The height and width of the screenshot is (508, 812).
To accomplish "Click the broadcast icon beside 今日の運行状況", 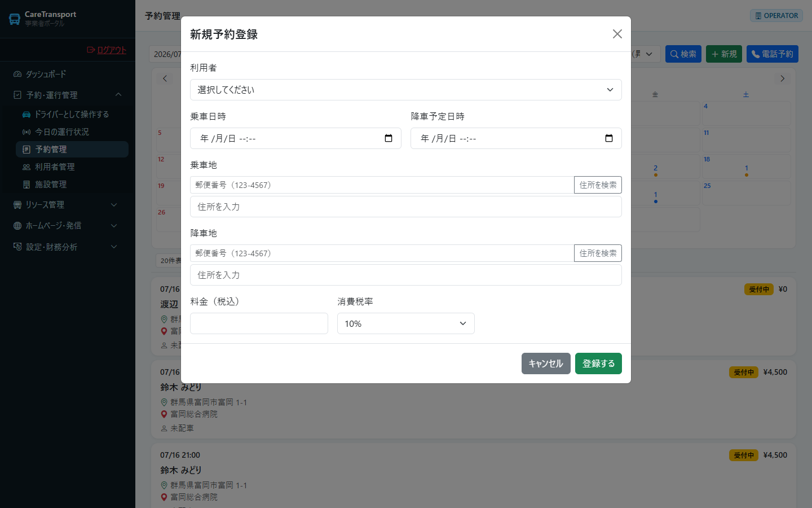I will [27, 132].
